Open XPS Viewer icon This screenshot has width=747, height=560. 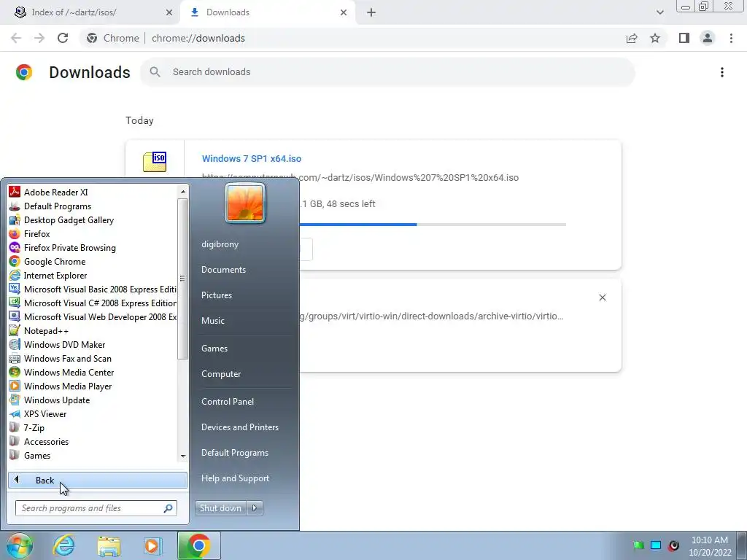click(x=15, y=413)
